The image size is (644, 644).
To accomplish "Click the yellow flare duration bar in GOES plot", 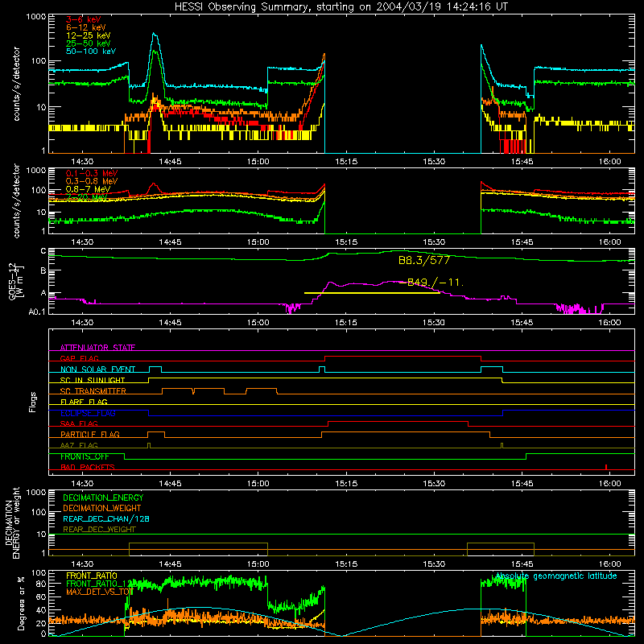I will [x=372, y=293].
